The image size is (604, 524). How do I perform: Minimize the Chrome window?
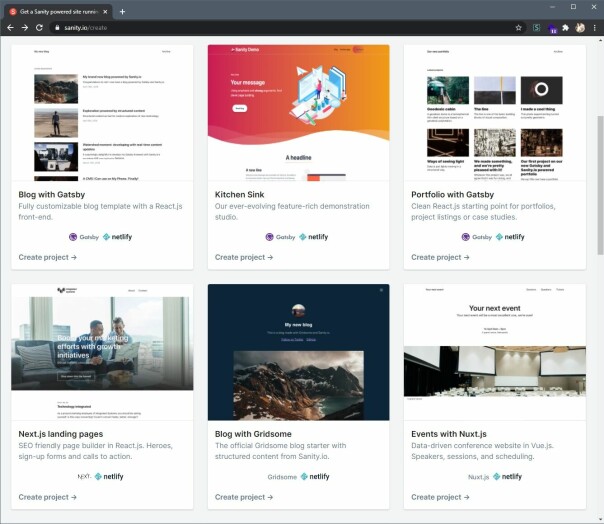553,7
